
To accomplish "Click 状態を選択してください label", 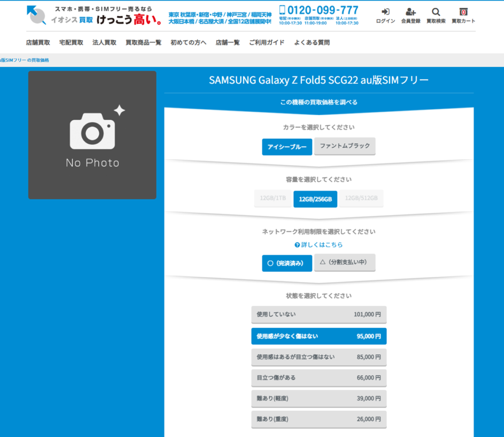I will 318,296.
